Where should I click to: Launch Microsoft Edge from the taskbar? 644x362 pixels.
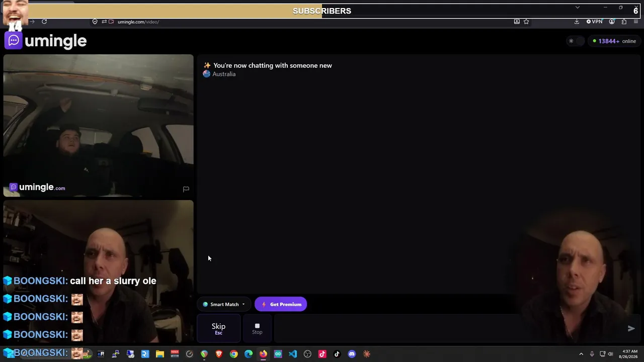(x=249, y=354)
